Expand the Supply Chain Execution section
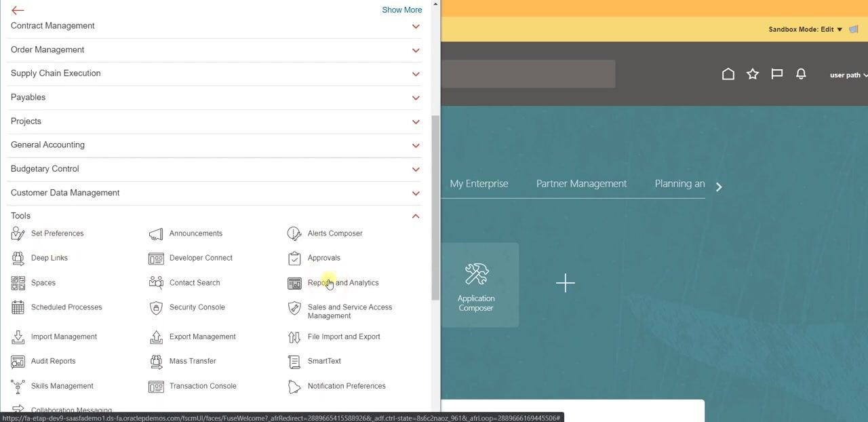The image size is (868, 422). pyautogui.click(x=416, y=74)
